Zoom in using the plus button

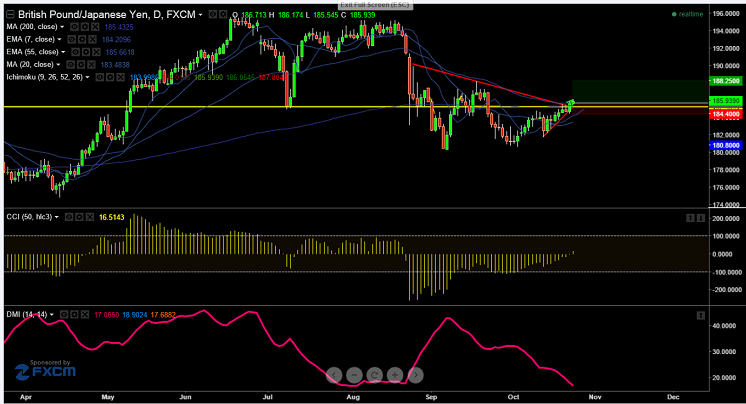395,375
